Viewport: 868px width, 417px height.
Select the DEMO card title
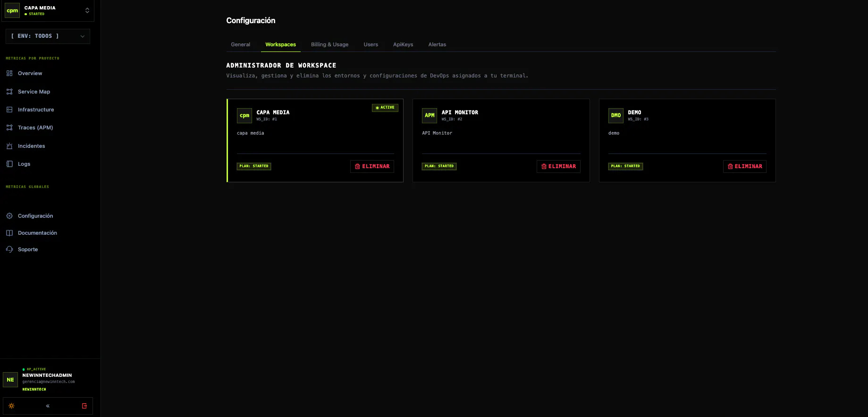click(x=635, y=112)
